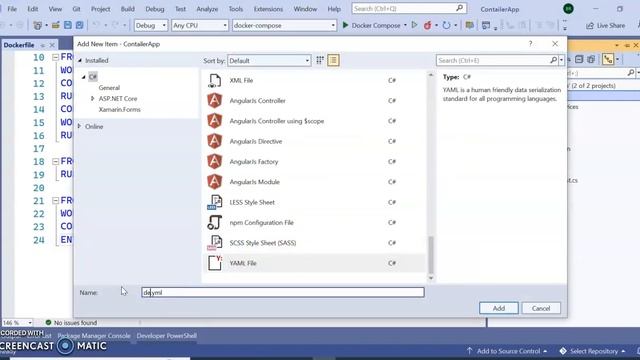
Task: Click template list scroll up arrow
Action: 431,75
